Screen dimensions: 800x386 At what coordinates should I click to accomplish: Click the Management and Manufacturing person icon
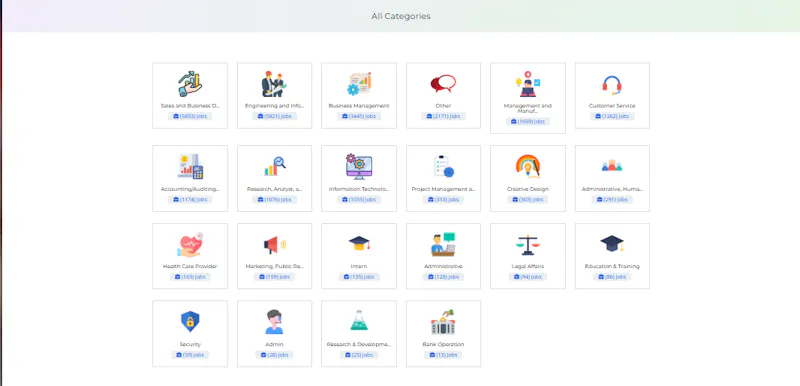[x=528, y=84]
